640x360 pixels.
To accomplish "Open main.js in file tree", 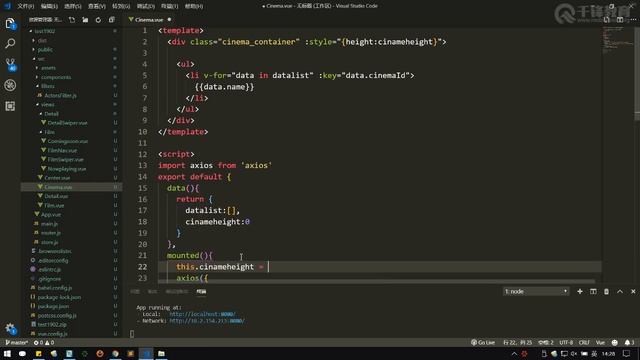I will [x=49, y=224].
